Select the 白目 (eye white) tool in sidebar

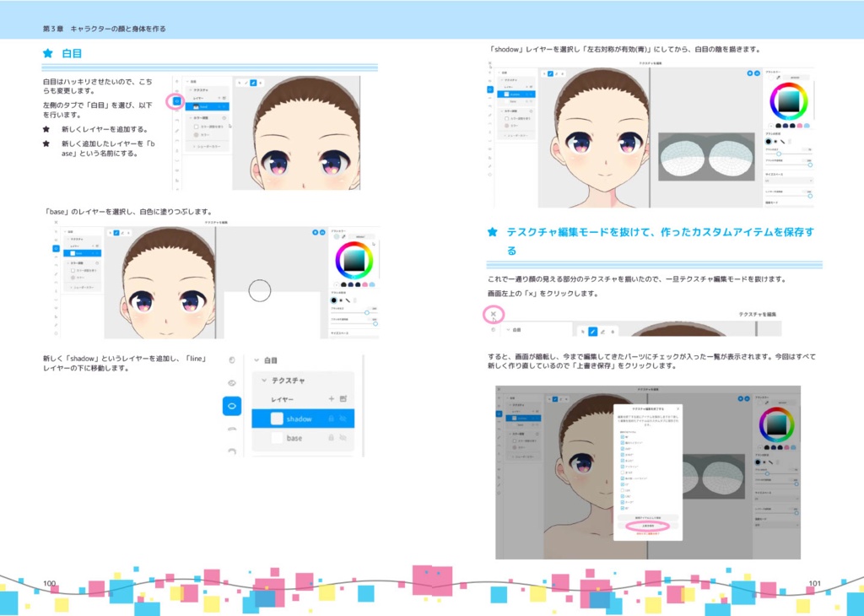(232, 407)
